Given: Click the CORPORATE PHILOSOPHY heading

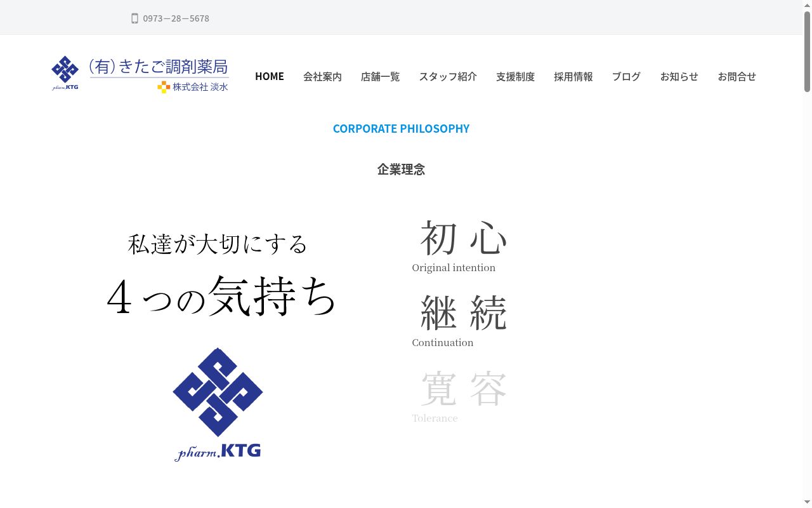Looking at the screenshot, I should pos(401,128).
